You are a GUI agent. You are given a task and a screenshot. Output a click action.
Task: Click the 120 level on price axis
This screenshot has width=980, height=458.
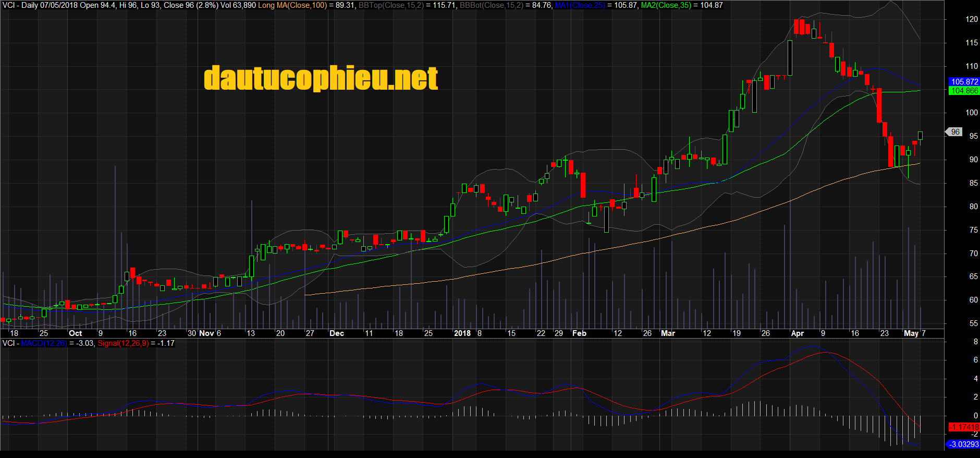972,19
